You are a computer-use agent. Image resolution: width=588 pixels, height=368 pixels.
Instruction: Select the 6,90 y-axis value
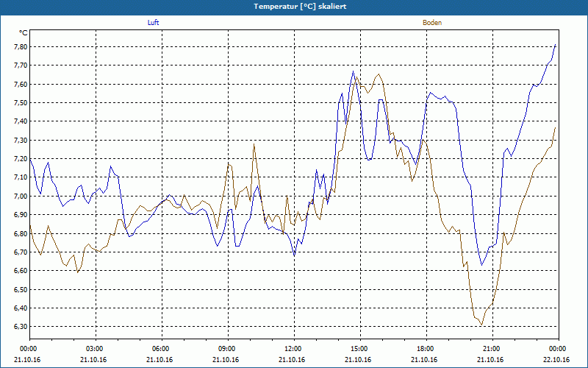(21, 215)
